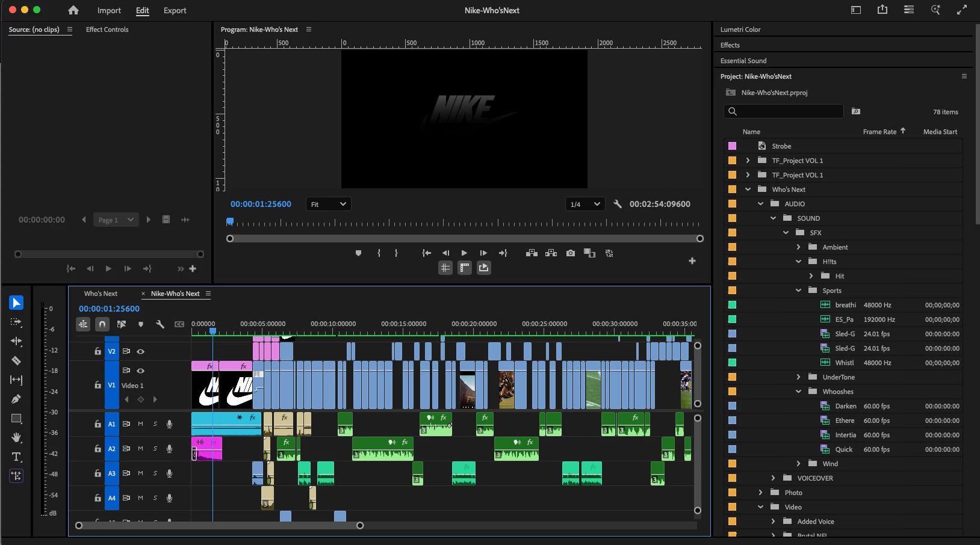Click Mark Out bracket button
The image size is (980, 545).
click(396, 253)
